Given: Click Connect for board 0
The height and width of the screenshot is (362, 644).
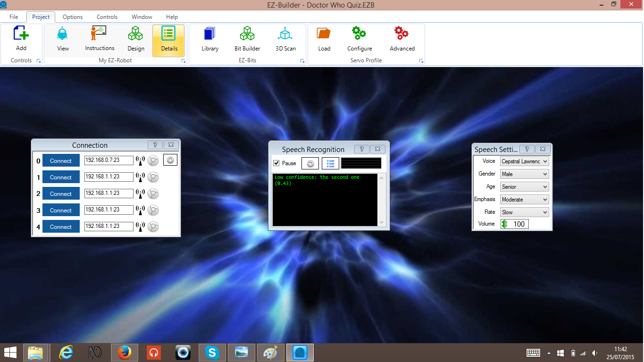Looking at the screenshot, I should point(61,160).
